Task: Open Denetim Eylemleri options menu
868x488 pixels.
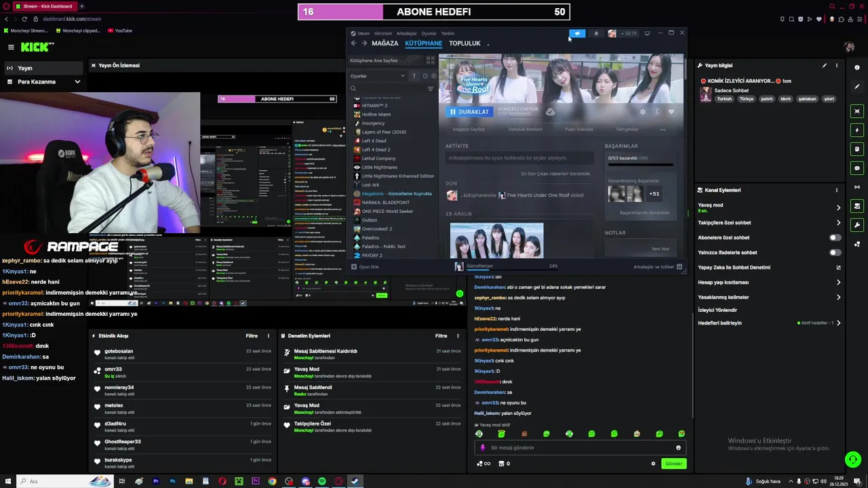Action: tap(458, 336)
